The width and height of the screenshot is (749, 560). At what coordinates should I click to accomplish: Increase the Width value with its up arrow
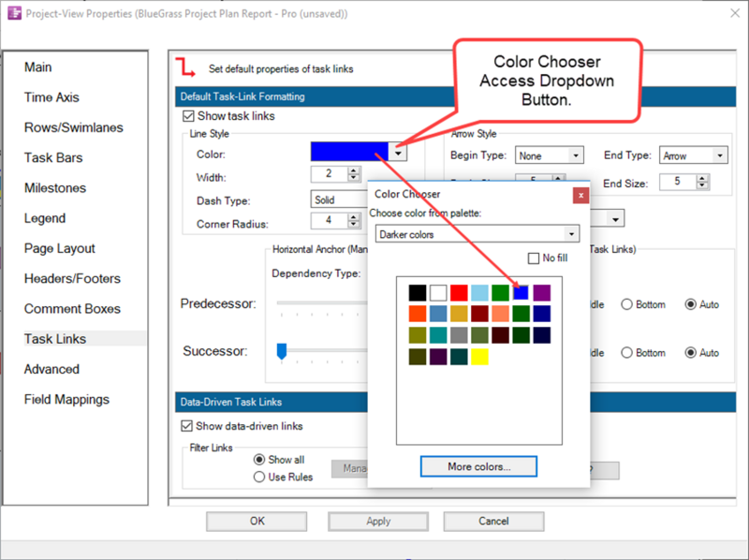[354, 170]
